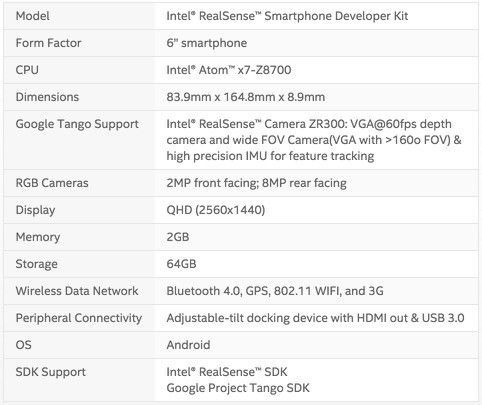Select the Bluetooth 4.0, GPS, WIFI value
The height and width of the screenshot is (405, 482).
pyautogui.click(x=275, y=291)
